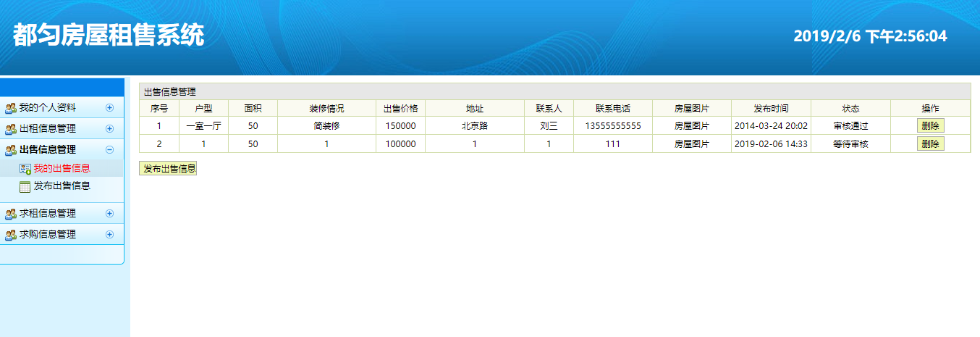
Task: Delete the 北京路 listing row
Action: (930, 126)
